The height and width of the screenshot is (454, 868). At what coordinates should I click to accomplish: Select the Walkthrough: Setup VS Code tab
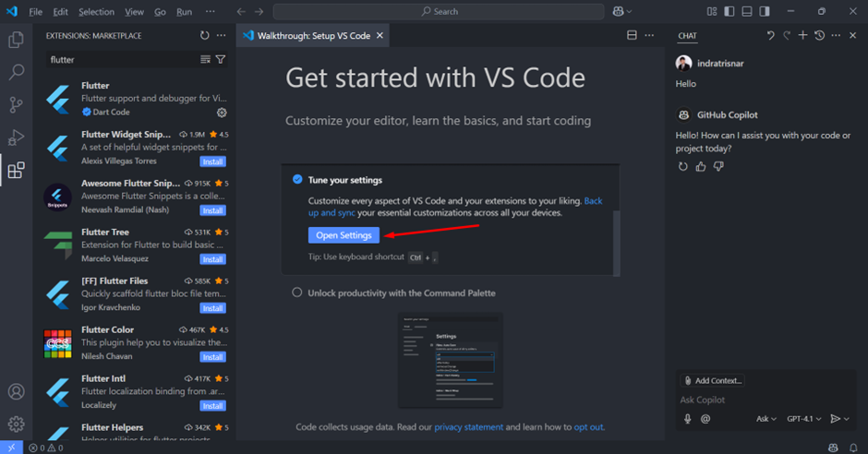click(x=313, y=35)
